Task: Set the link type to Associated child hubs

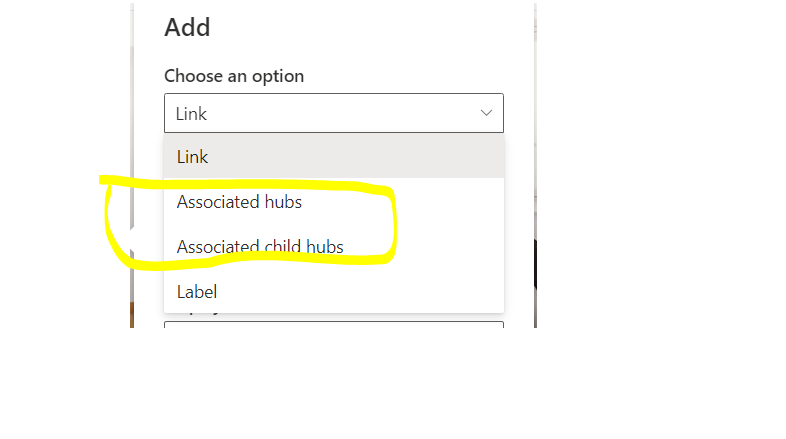Action: tap(260, 246)
